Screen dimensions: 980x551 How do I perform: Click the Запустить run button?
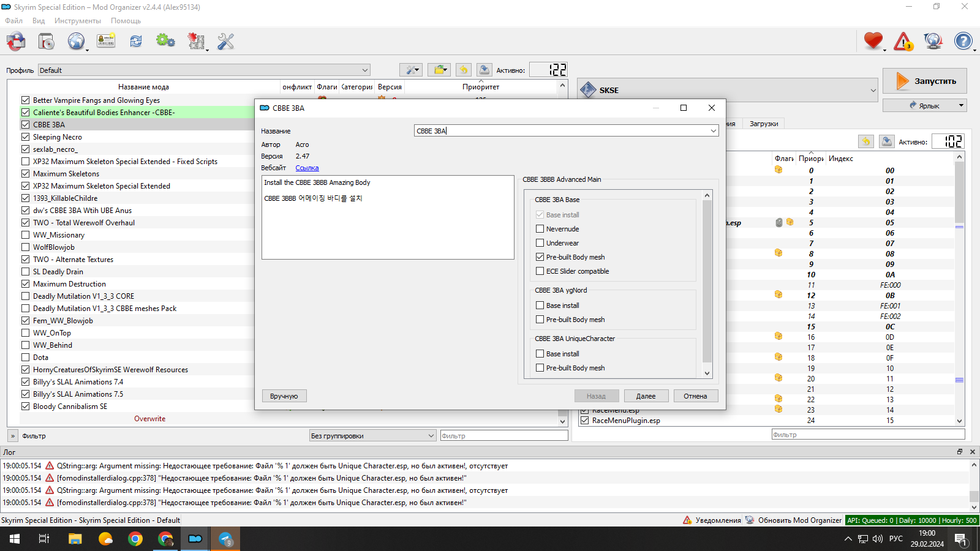925,81
